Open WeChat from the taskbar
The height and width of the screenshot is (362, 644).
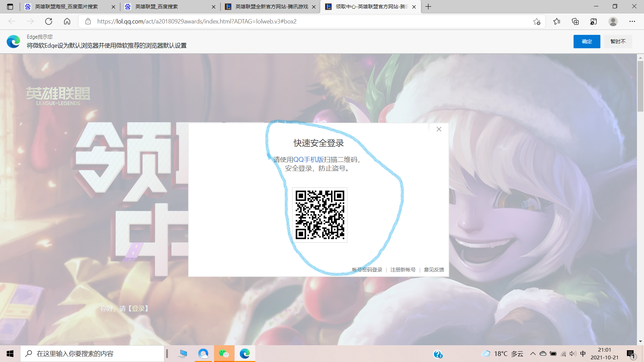[224, 354]
